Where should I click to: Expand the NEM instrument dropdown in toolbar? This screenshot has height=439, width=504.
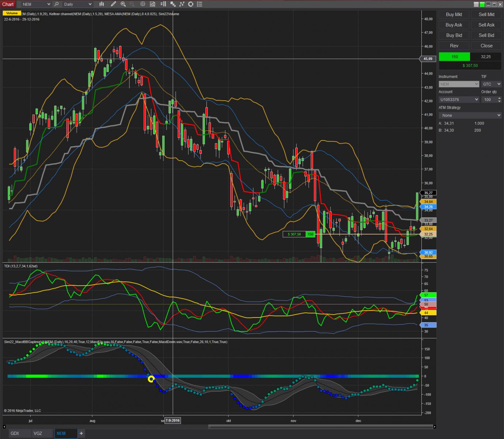pos(35,4)
